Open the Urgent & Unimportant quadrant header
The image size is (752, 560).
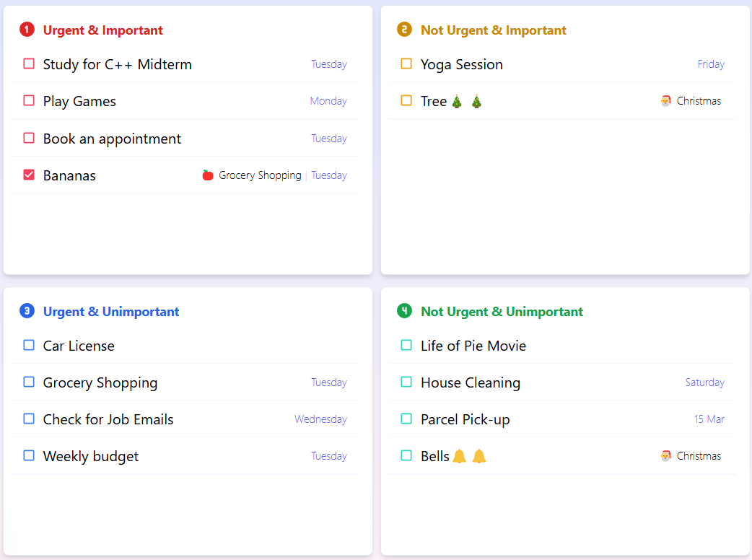click(111, 312)
